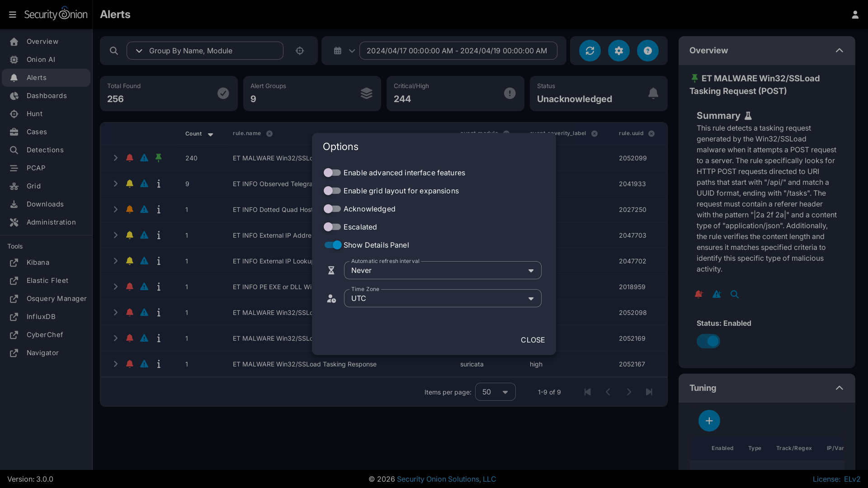868x488 pixels.
Task: Click the hamburger menu icon
Action: coord(13,14)
